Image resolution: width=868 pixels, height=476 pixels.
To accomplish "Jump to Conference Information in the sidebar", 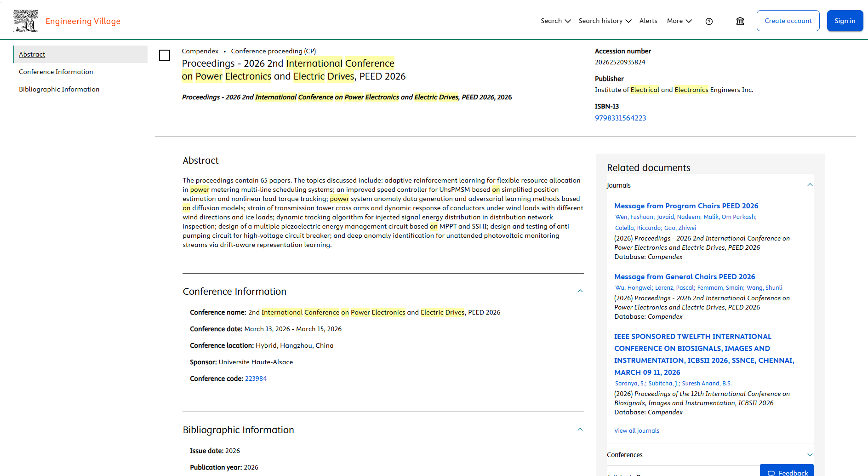I will pos(56,72).
